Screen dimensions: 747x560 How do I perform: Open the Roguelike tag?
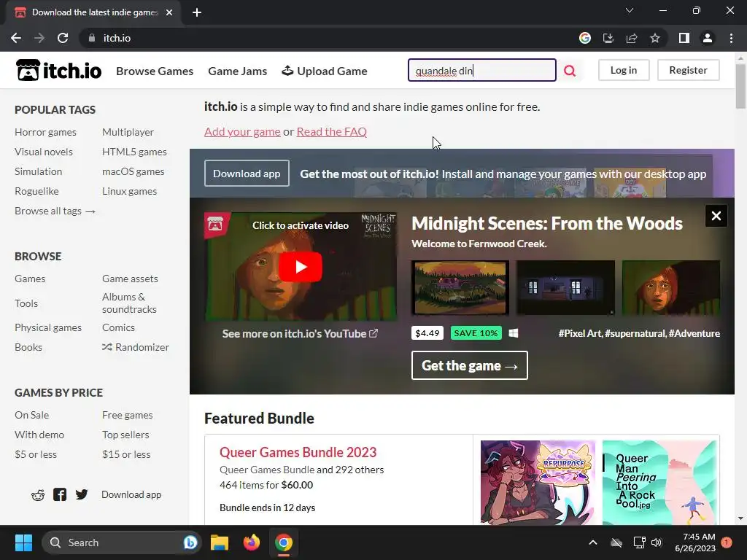(x=36, y=191)
